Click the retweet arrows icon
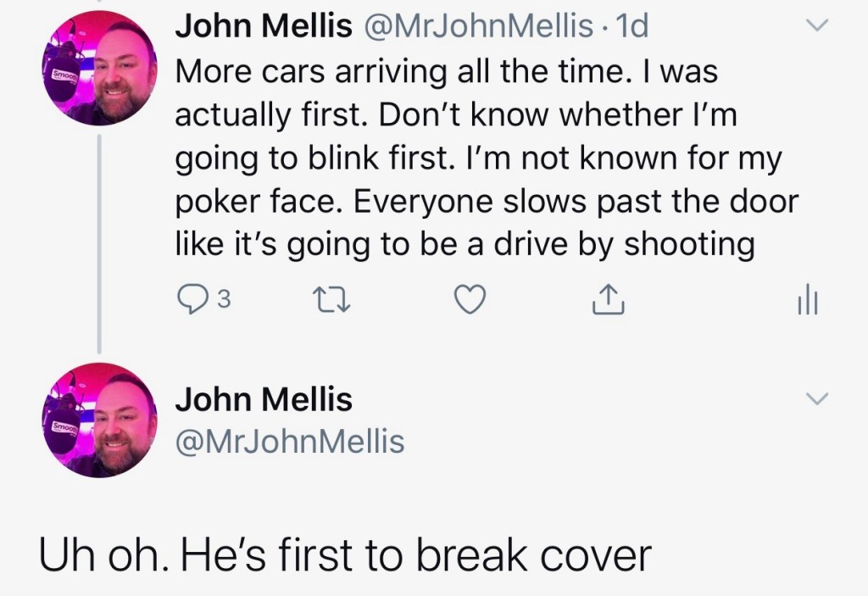This screenshot has height=596, width=868. (x=328, y=299)
